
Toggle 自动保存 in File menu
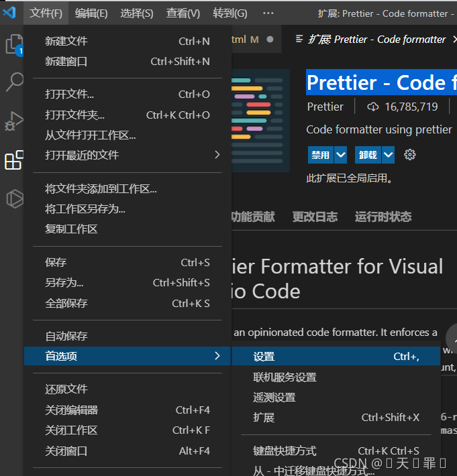[x=128, y=336]
